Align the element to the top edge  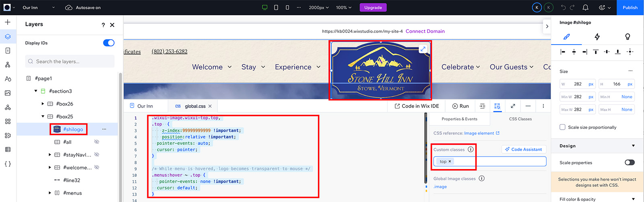pyautogui.click(x=596, y=52)
